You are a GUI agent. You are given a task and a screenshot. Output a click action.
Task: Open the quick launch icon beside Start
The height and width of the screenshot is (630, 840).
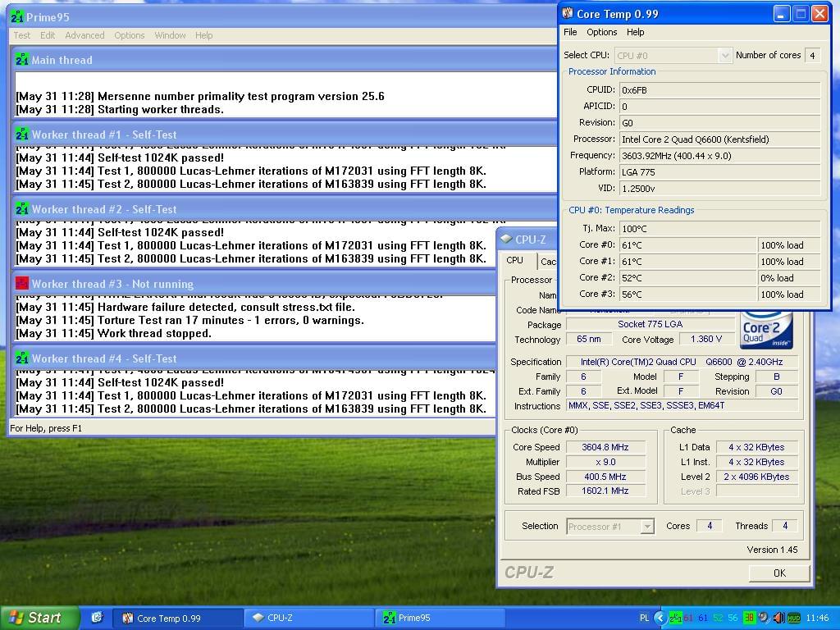96,618
